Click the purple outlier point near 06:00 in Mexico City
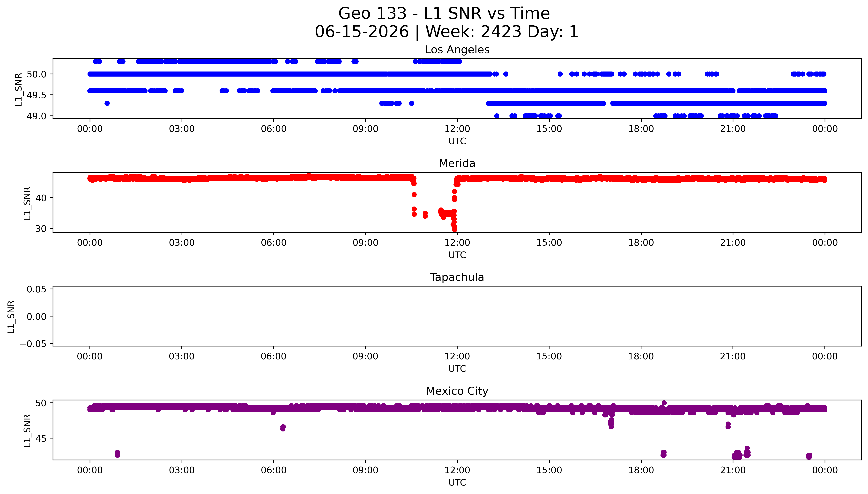Image resolution: width=868 pixels, height=494 pixels. pos(283,428)
